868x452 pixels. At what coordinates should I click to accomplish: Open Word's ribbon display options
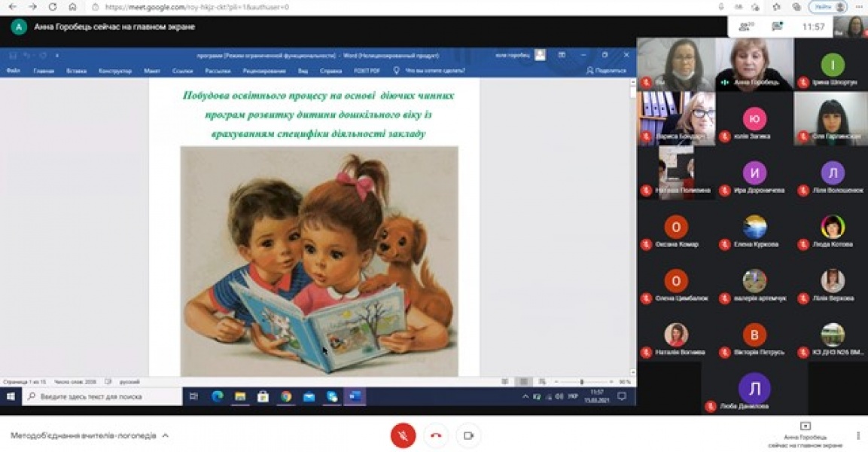[562, 55]
